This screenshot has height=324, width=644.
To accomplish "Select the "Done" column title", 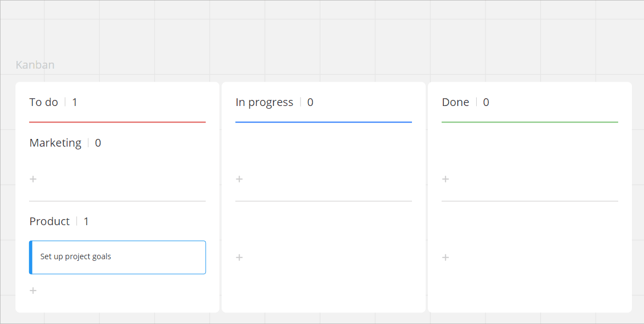I will [455, 102].
